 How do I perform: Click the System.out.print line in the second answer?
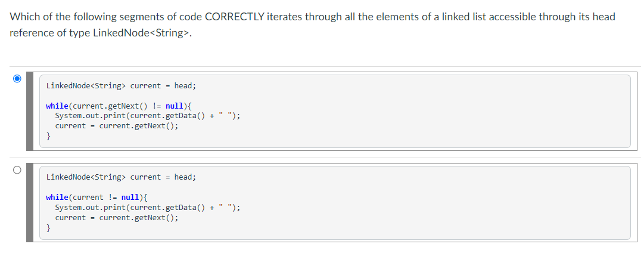point(147,207)
